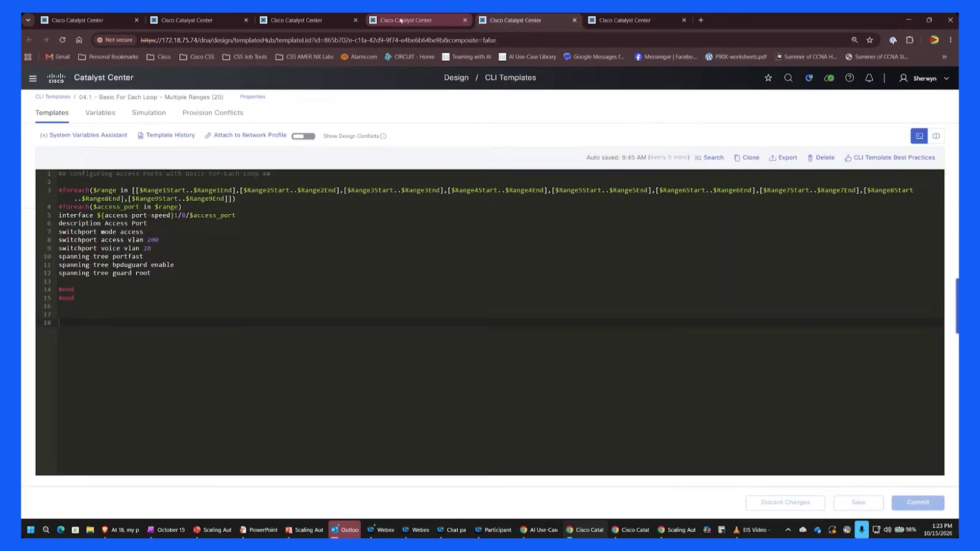Delete the template

821,158
